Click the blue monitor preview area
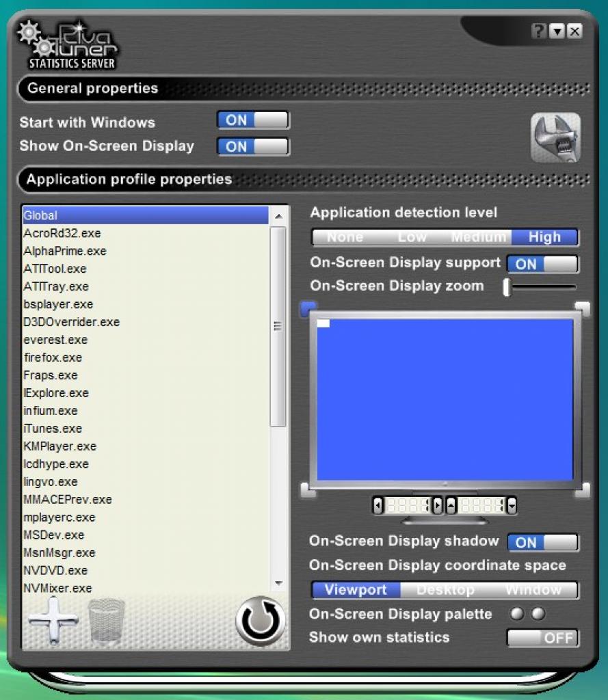Screen dimensions: 608x700 [x=445, y=399]
